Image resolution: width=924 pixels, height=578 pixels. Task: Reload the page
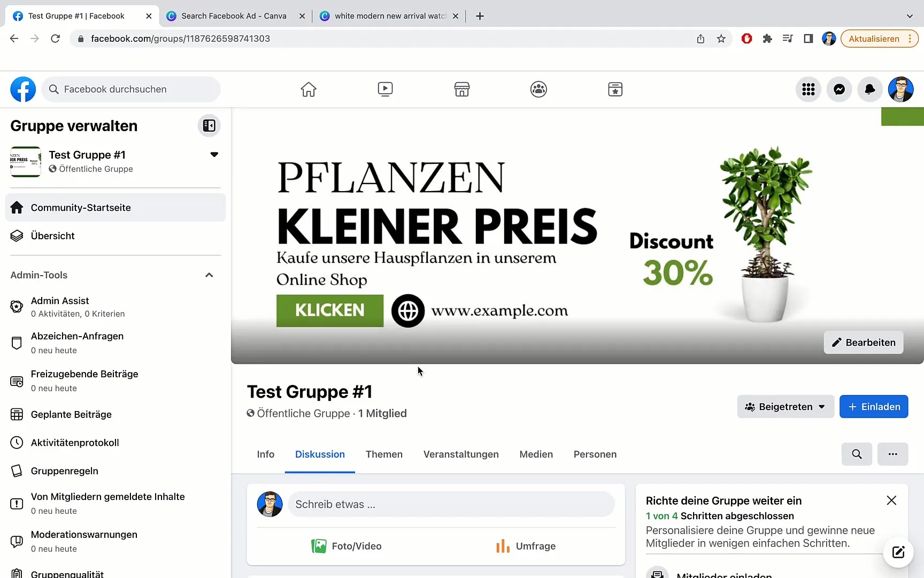(x=55, y=39)
